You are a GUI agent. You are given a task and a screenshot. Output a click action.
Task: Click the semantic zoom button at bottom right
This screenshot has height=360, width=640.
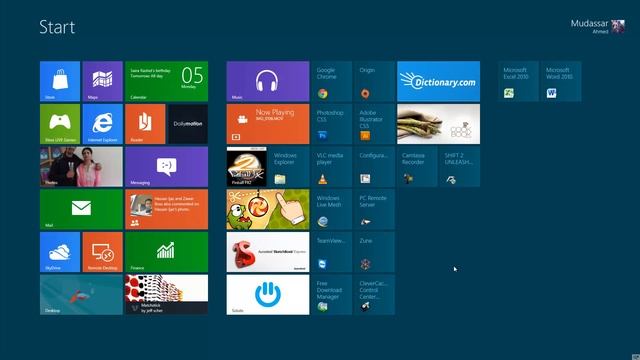point(636,357)
